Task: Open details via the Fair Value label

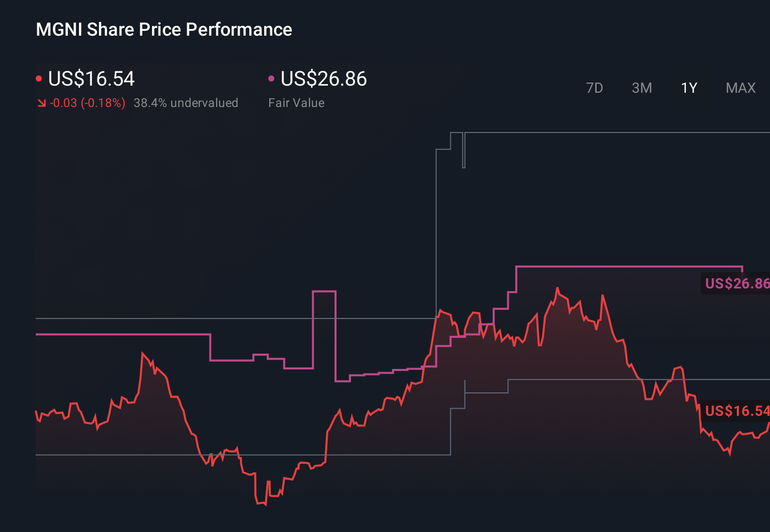Action: [x=296, y=102]
